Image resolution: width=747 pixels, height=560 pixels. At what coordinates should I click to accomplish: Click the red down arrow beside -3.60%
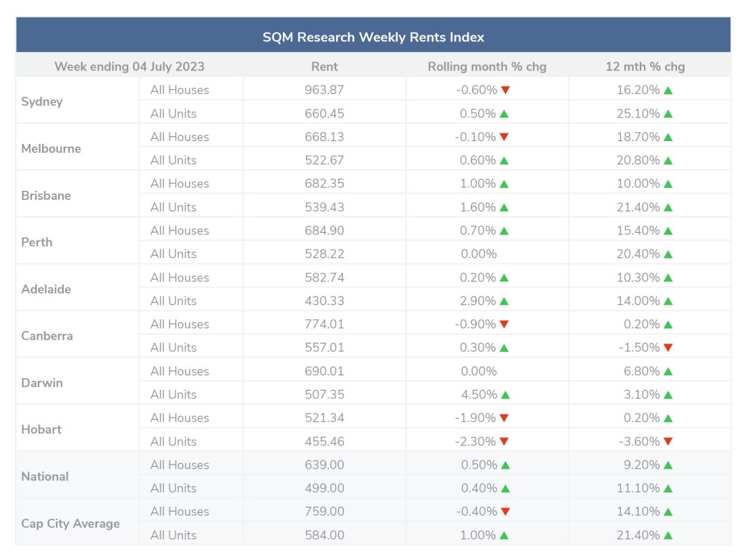pos(668,441)
